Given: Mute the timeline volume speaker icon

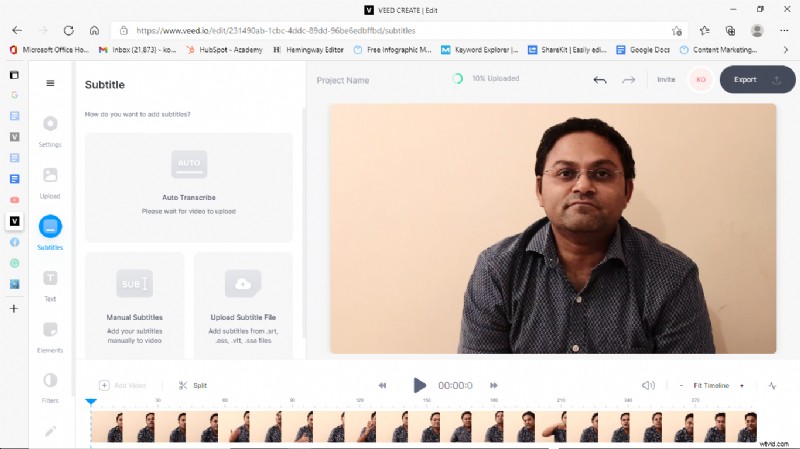Looking at the screenshot, I should (648, 385).
